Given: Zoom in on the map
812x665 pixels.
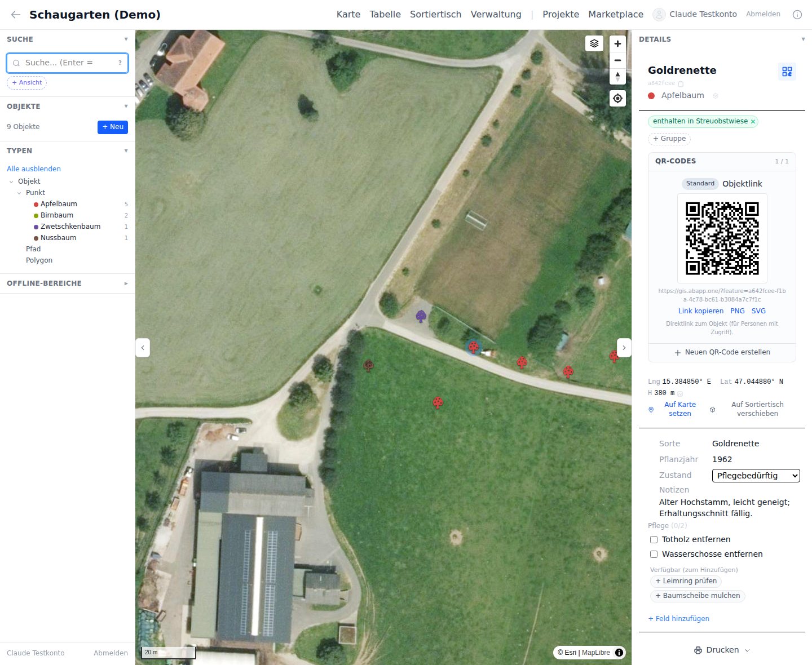Looking at the screenshot, I should [618, 43].
